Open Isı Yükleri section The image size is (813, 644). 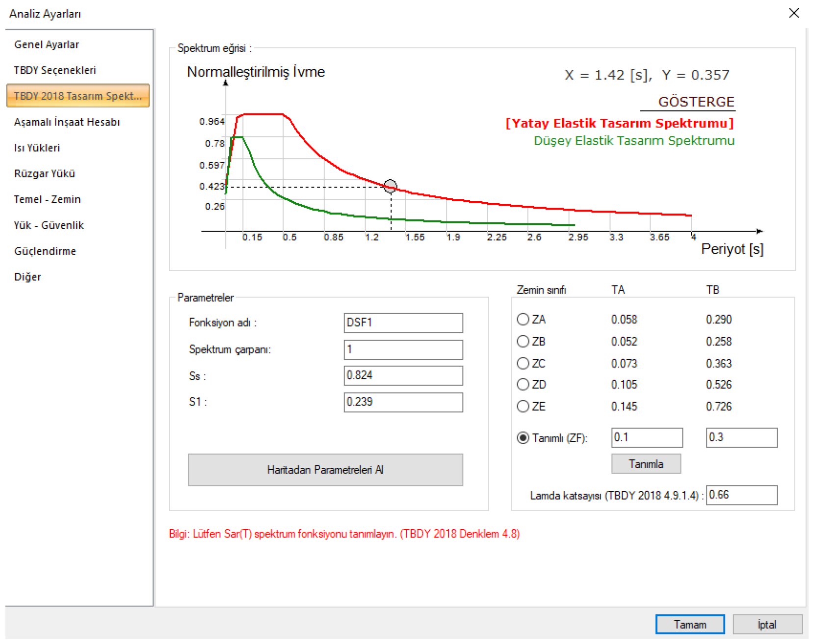(x=37, y=148)
